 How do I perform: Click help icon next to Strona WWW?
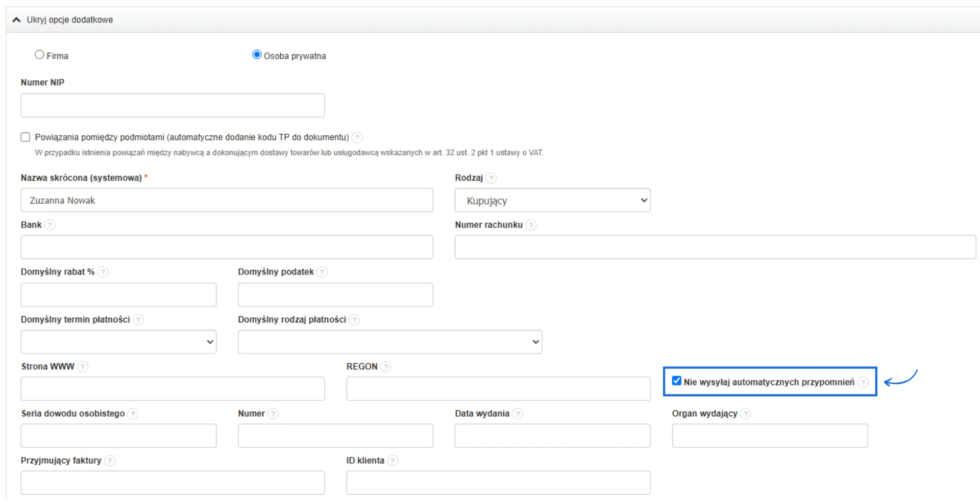(83, 367)
